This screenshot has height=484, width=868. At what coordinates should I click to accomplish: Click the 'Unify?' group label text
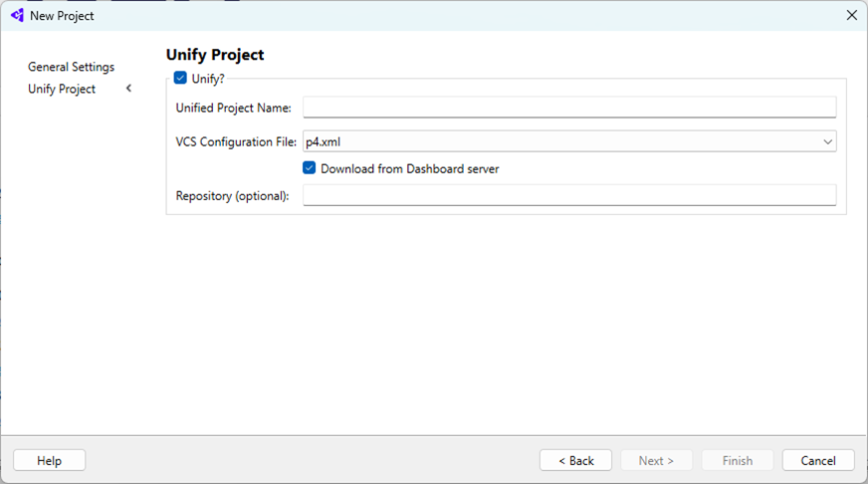[x=208, y=80]
